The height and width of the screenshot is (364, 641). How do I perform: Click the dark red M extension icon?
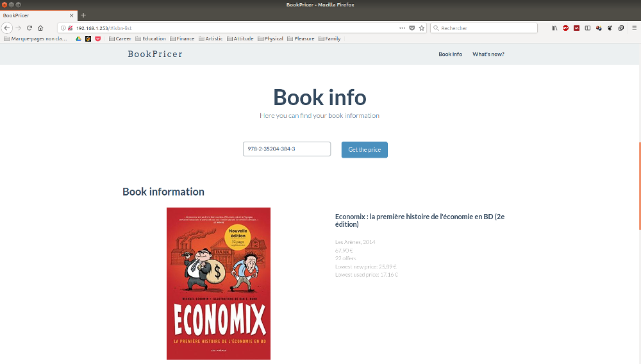576,28
